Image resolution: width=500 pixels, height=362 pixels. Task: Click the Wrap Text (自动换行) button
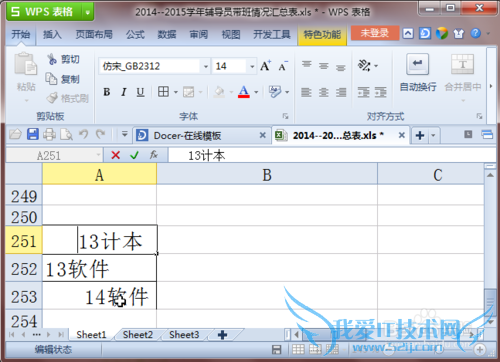click(x=418, y=73)
